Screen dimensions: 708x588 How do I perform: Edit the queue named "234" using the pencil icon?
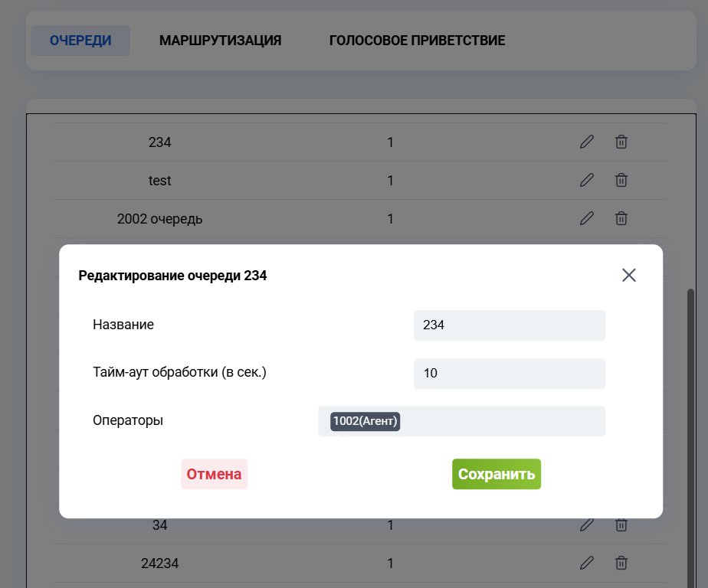(x=586, y=142)
